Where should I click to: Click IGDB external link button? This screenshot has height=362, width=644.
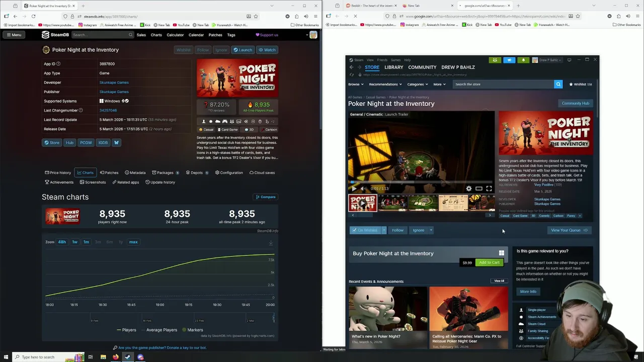pyautogui.click(x=103, y=142)
